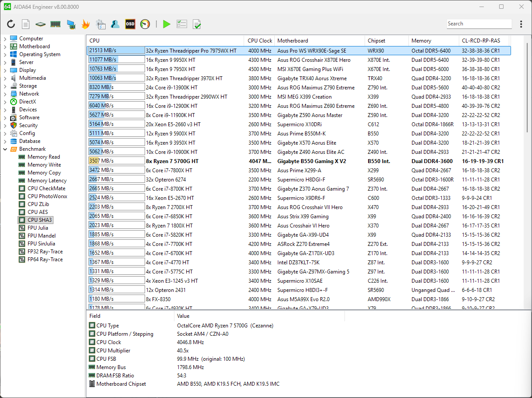
Task: Select the CPU SHA3 benchmark
Action: click(x=40, y=220)
